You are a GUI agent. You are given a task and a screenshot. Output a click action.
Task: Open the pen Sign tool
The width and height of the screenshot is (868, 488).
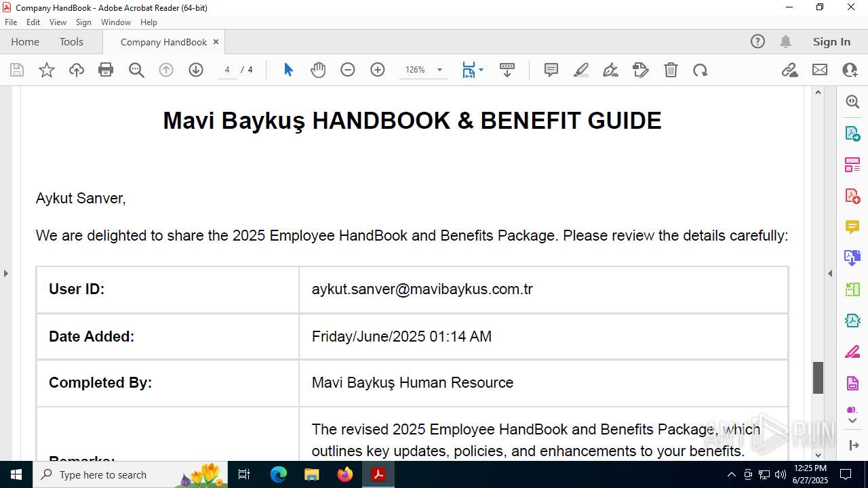pos(610,70)
